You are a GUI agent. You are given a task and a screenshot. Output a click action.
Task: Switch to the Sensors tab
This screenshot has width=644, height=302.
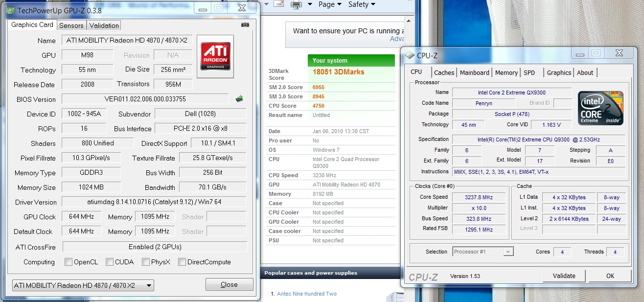tap(71, 25)
